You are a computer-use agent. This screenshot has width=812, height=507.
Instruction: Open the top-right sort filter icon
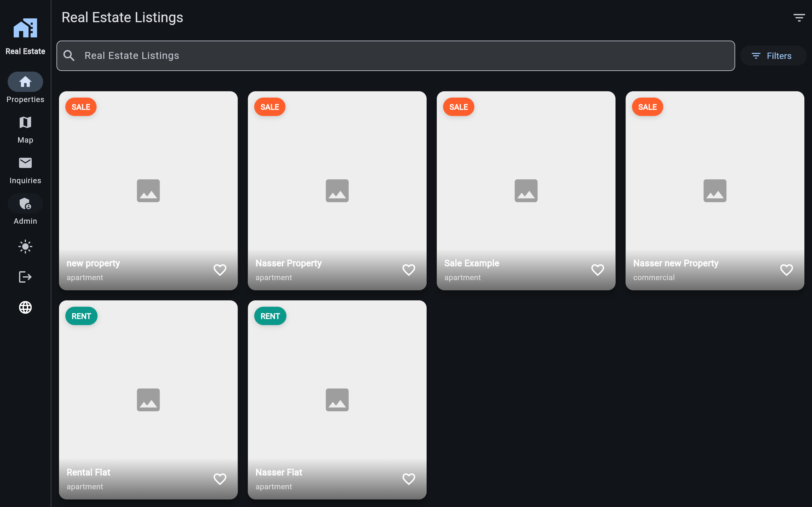tap(799, 17)
